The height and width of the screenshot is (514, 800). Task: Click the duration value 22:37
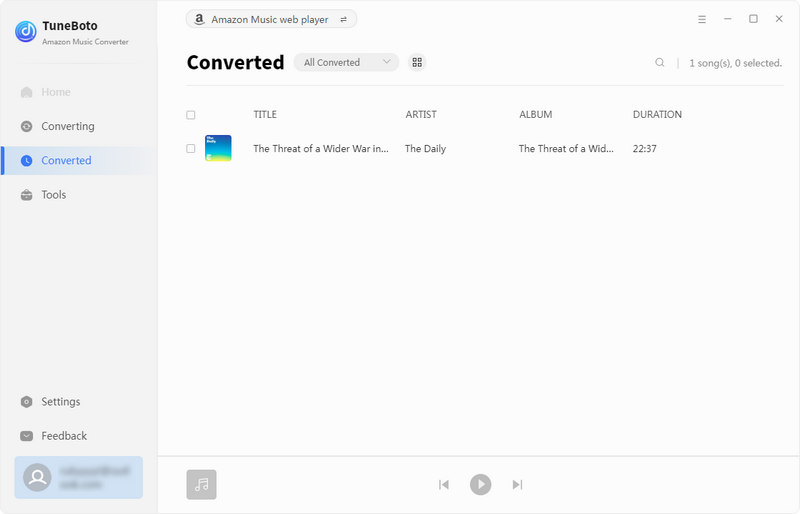pos(644,149)
